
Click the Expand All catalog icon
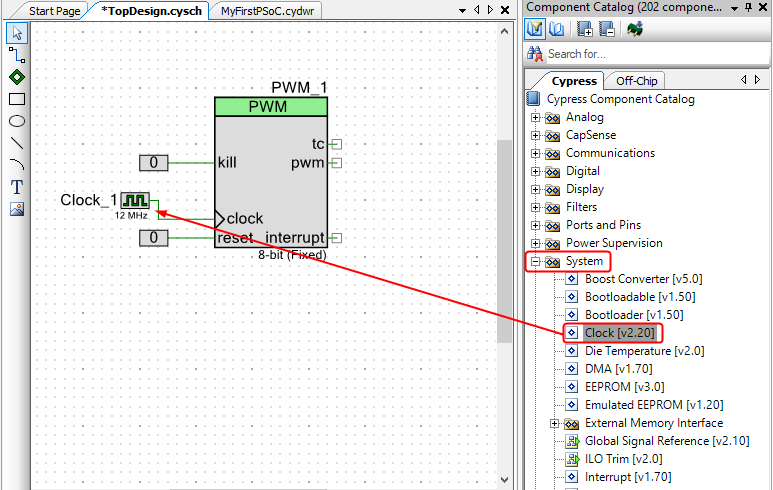585,29
